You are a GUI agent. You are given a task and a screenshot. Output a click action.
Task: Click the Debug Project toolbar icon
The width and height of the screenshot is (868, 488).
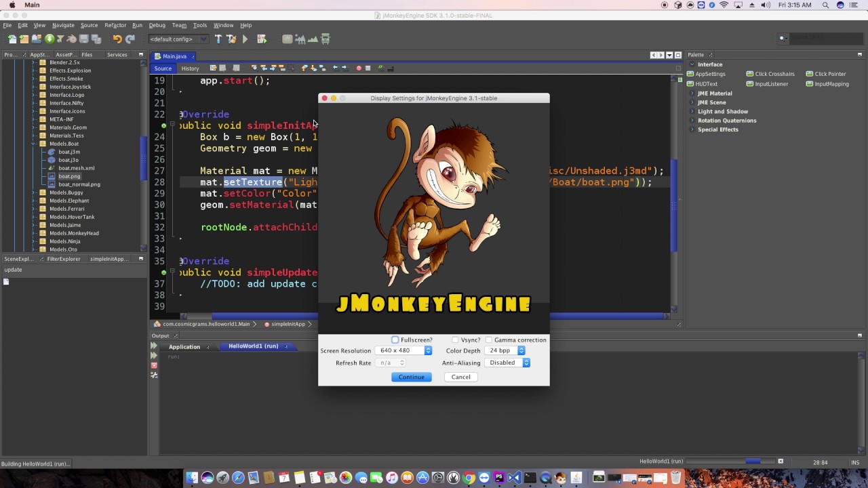[262, 39]
